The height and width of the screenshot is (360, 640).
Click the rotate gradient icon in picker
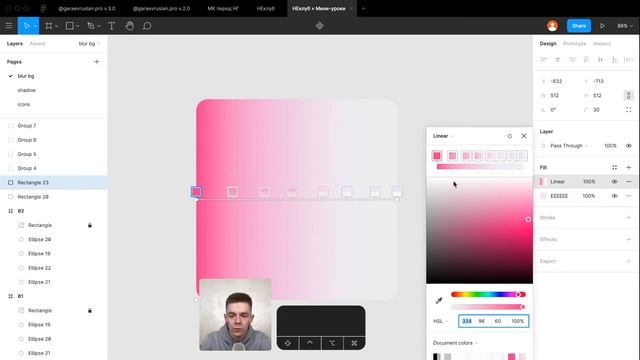509,136
